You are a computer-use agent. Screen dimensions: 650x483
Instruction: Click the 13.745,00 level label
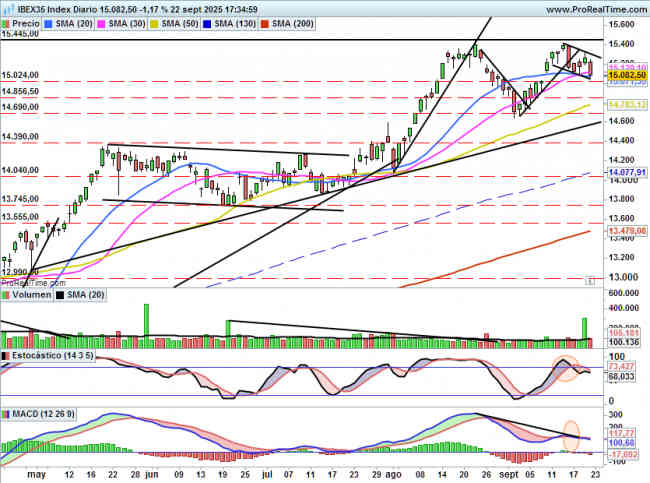tap(20, 199)
